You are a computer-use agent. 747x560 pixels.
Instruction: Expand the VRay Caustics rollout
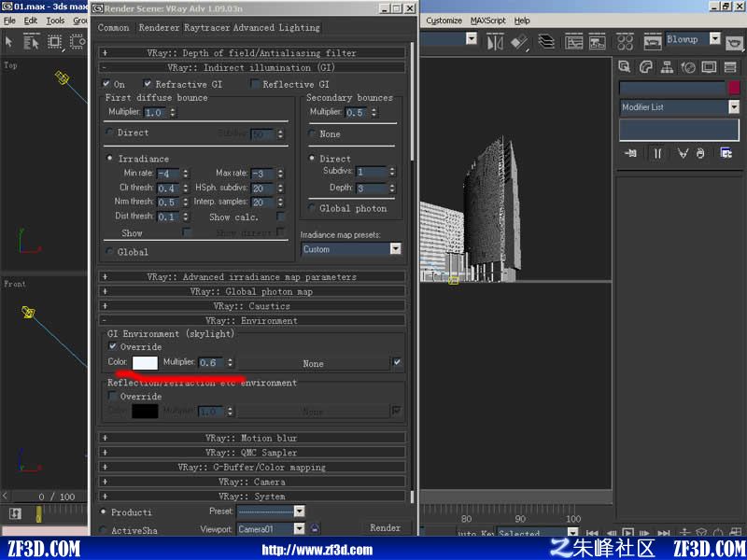pos(252,306)
